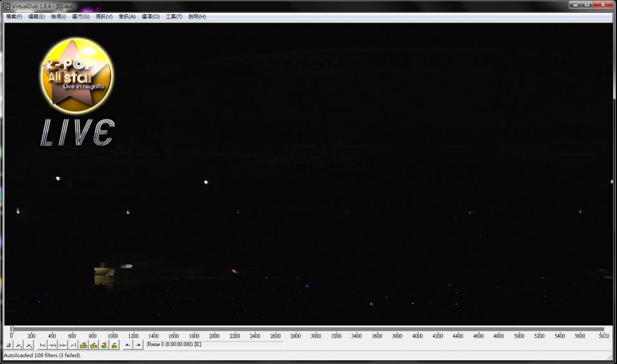Open the 選項(O) menu
Image resolution: width=617 pixels, height=364 pixels.
point(150,17)
